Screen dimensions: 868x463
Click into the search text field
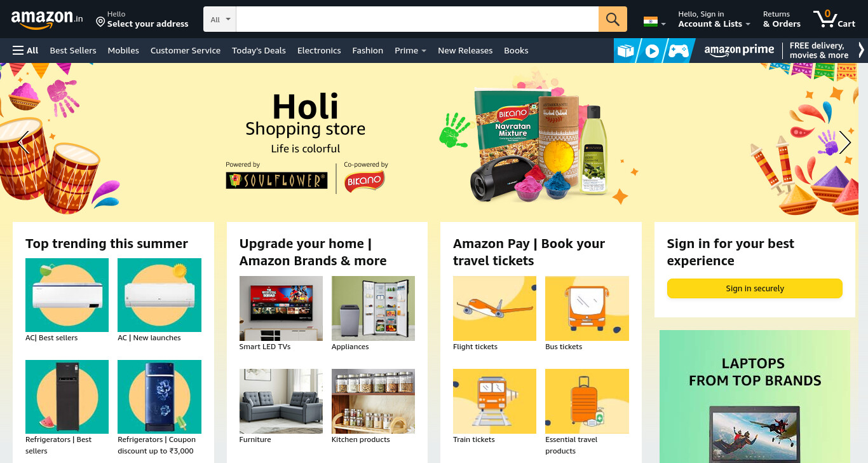pos(417,19)
